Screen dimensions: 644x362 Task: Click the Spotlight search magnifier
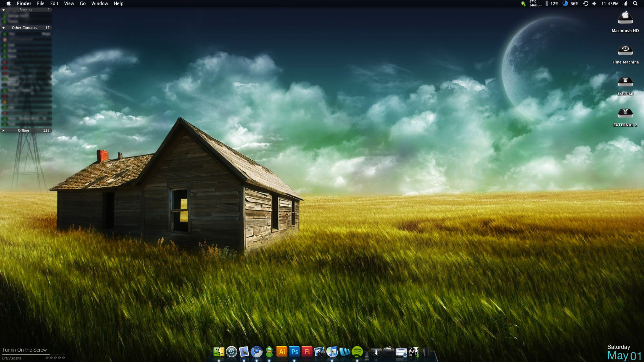[x=635, y=3]
